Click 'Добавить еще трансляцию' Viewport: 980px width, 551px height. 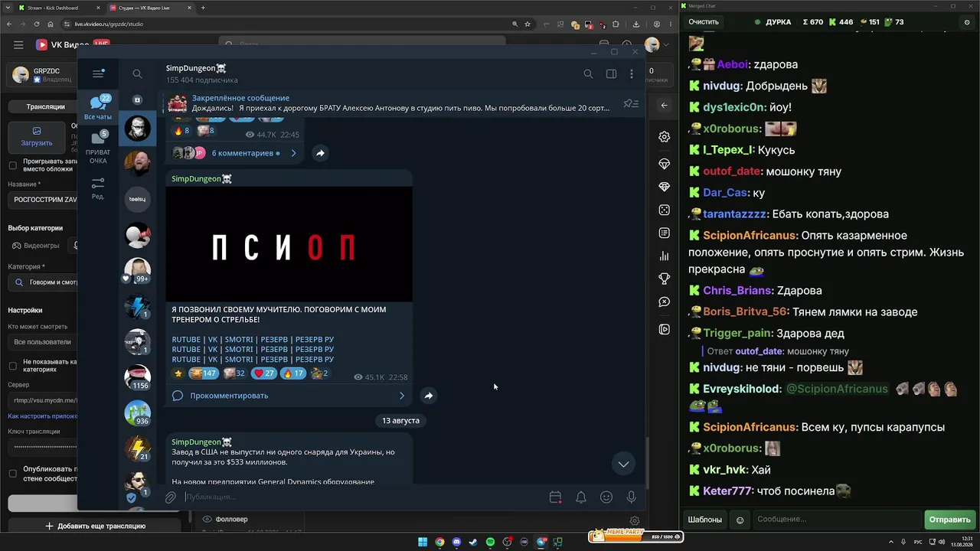(96, 526)
